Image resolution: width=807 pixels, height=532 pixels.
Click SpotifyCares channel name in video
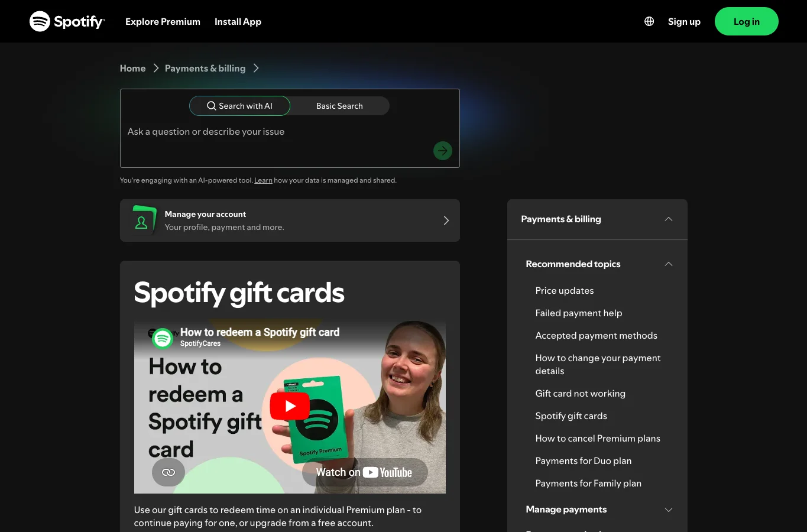pos(200,343)
